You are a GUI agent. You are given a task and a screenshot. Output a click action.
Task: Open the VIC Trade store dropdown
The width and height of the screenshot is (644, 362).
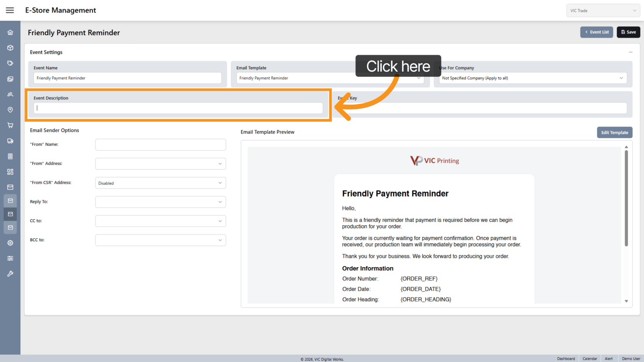coord(603,11)
